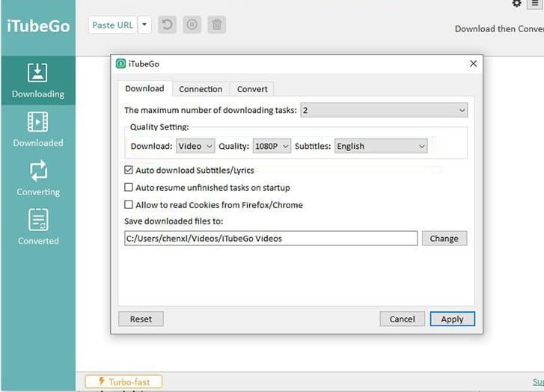The image size is (544, 392).
Task: Uncheck Auto download Subtitles/Lyrics
Action: (129, 170)
